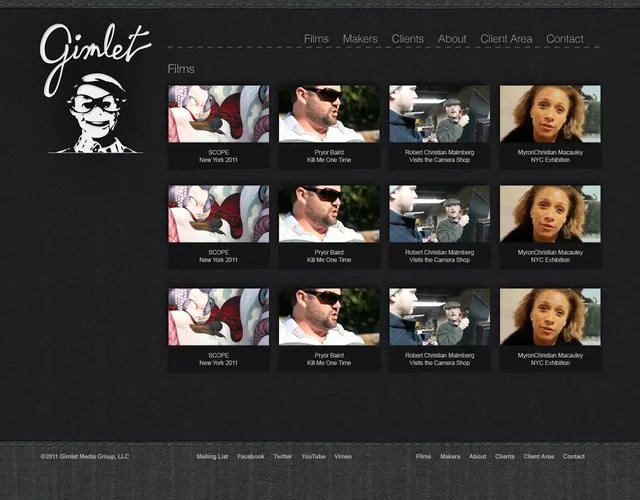Click '©2011 Gimlet Media Group, LLC' footer text
This screenshot has height=500, width=640.
click(x=85, y=456)
